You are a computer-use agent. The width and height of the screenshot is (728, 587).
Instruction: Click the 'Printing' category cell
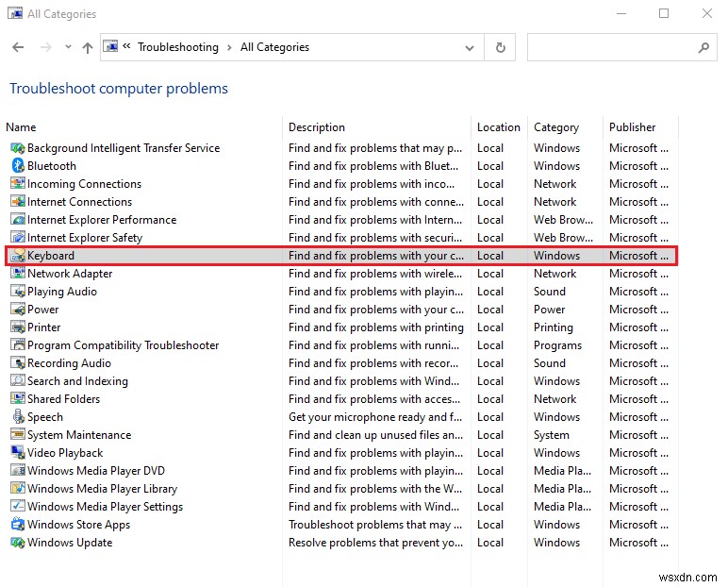pos(553,327)
